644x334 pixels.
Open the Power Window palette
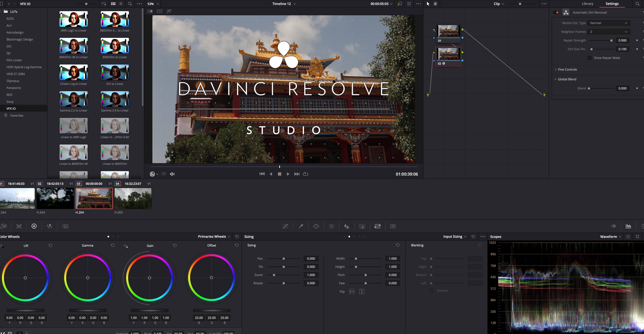(316, 226)
